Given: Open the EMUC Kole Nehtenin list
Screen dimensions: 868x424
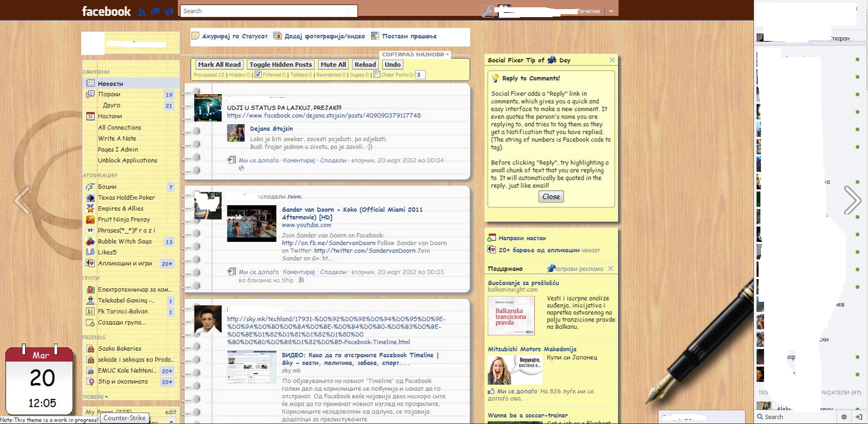Looking at the screenshot, I should tap(127, 370).
